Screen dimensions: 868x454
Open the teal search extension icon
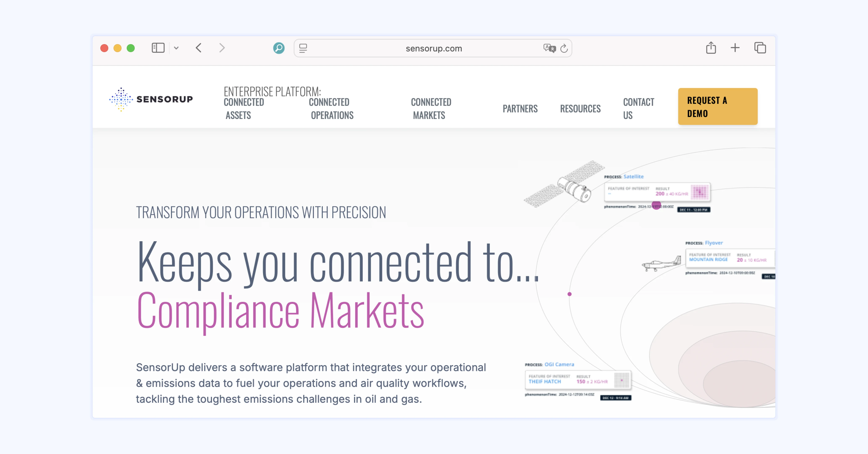point(279,48)
